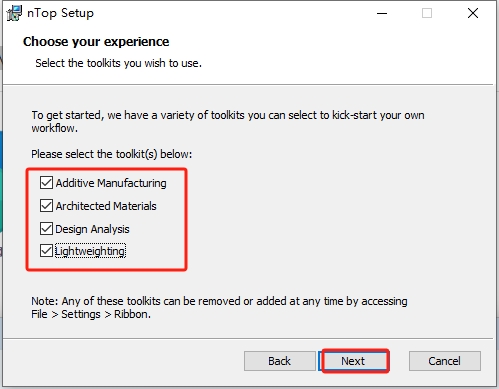
Task: Uncheck the Additive Manufacturing checkbox
Action: point(46,183)
